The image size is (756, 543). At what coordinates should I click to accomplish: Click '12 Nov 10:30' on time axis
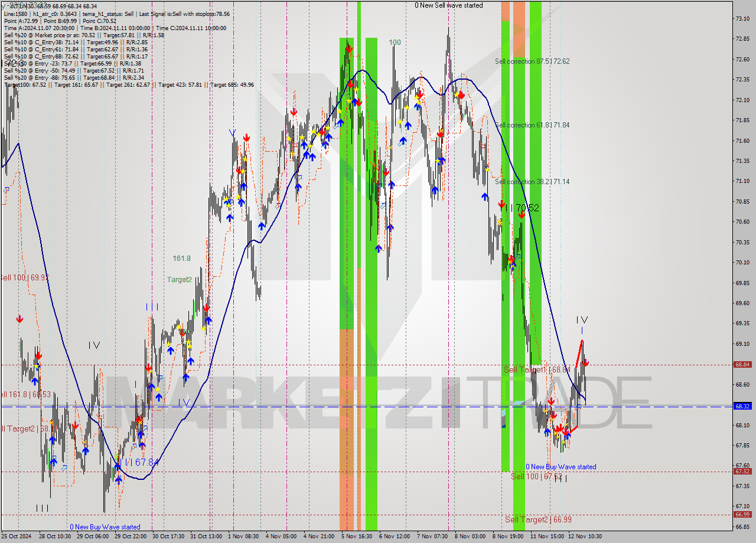coord(585,537)
